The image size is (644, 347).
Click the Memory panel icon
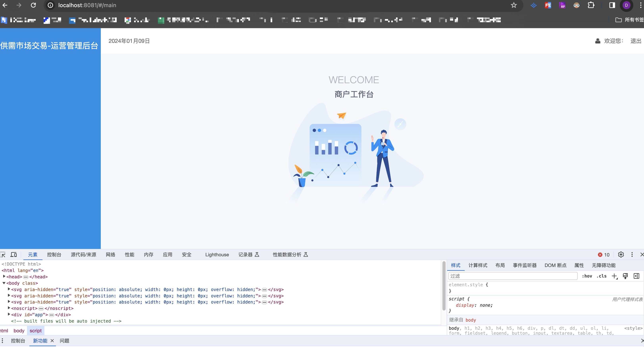(x=148, y=255)
